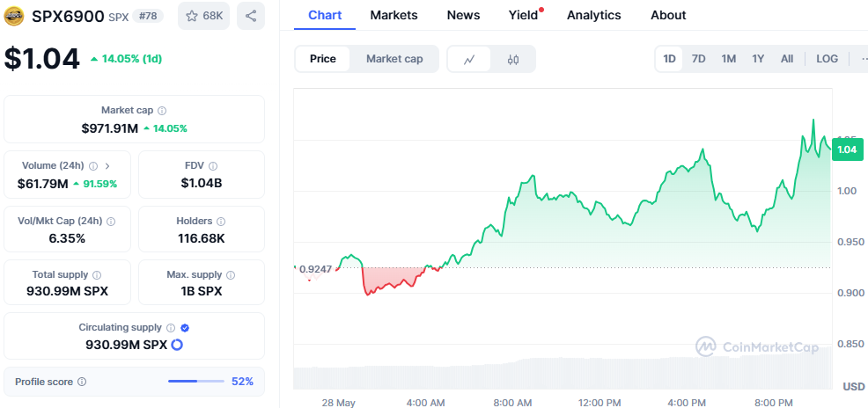This screenshot has height=408, width=868.
Task: Click the 12:00 PM time axis label
Action: pos(599,403)
